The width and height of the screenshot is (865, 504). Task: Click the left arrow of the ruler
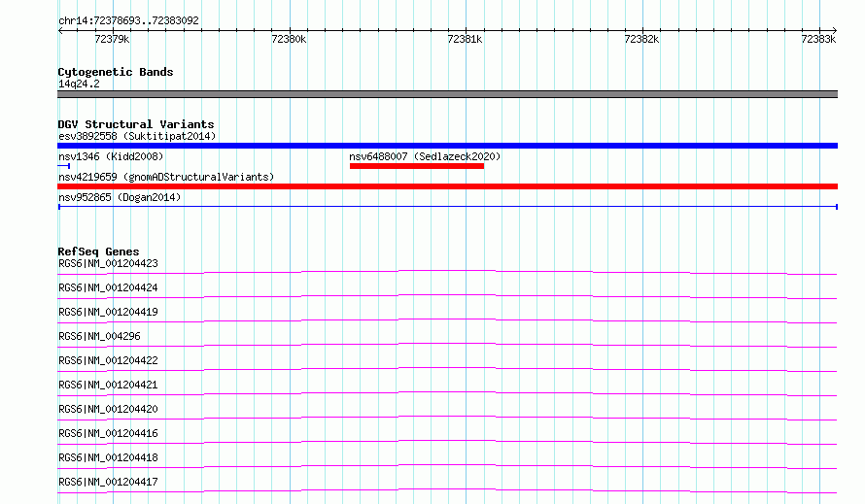(x=60, y=30)
